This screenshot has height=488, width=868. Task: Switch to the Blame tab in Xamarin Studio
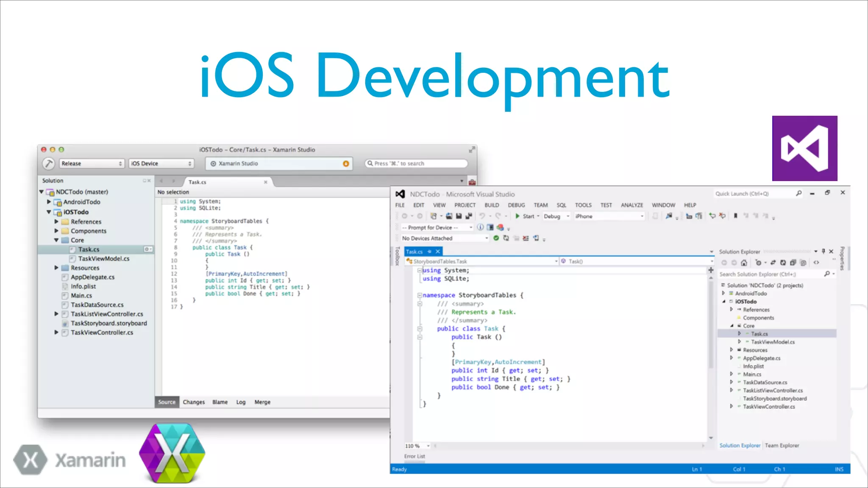(220, 402)
